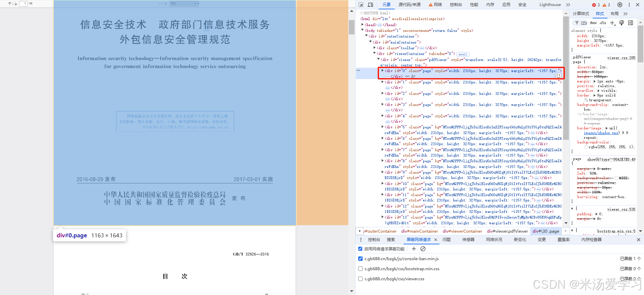Collapse the mainContainer div node
644x295 pixels.
pos(371,42)
